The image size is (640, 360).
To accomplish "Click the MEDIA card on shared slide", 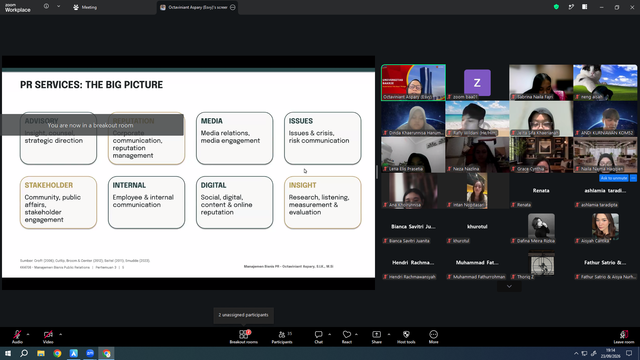I will [234, 138].
